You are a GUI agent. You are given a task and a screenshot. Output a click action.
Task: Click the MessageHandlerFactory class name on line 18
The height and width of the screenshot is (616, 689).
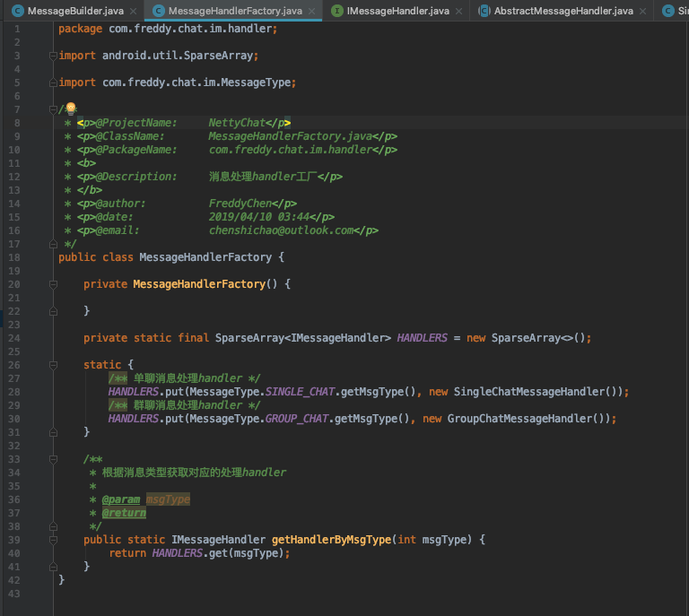pos(205,257)
